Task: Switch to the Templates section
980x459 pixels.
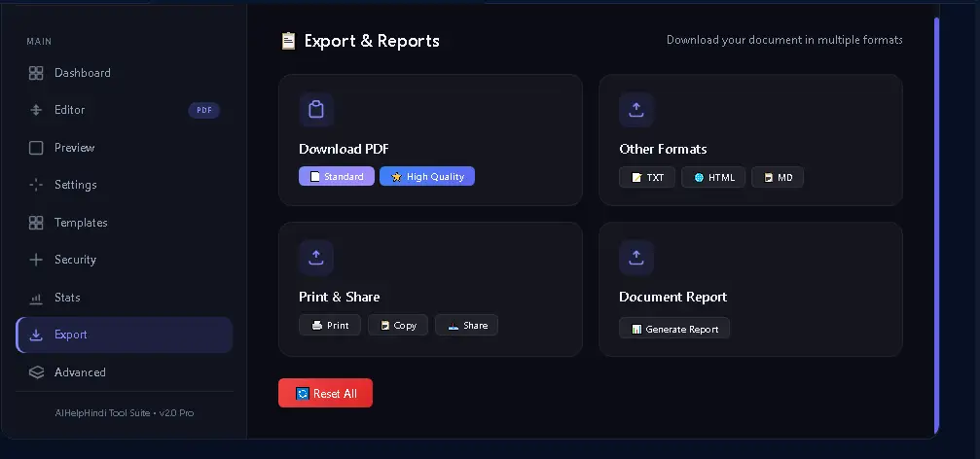Action: tap(125, 223)
